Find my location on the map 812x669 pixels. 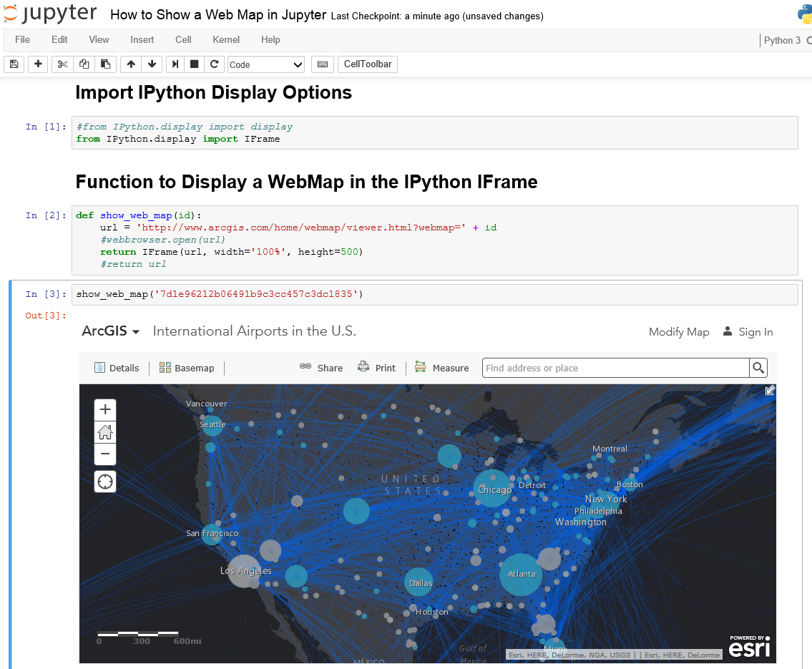(x=105, y=482)
